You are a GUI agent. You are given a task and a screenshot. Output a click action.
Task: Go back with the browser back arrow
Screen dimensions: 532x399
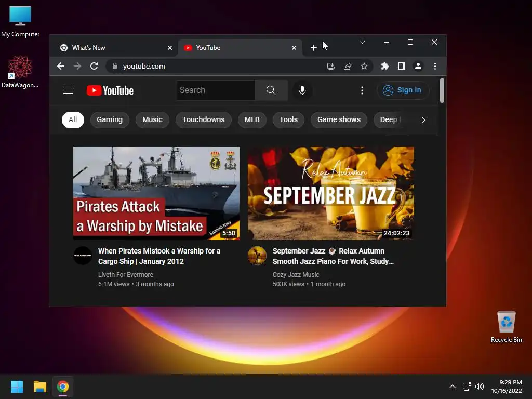pos(61,66)
